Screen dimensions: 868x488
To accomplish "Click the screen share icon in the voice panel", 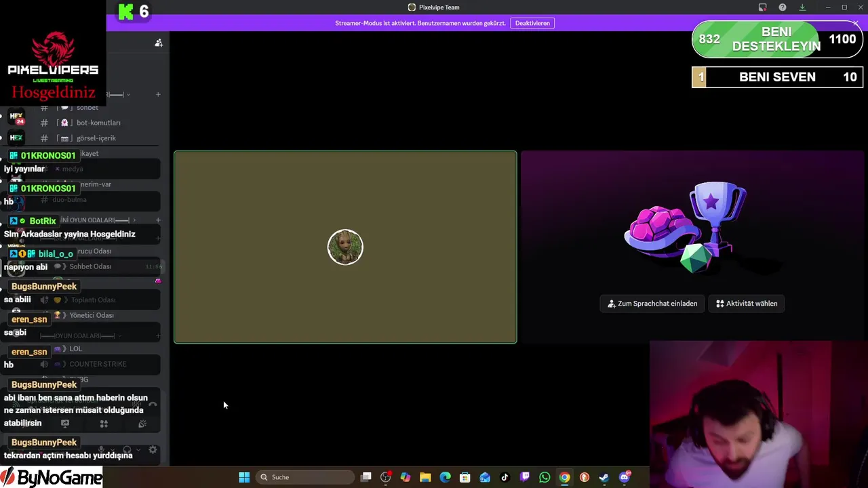I will (65, 424).
